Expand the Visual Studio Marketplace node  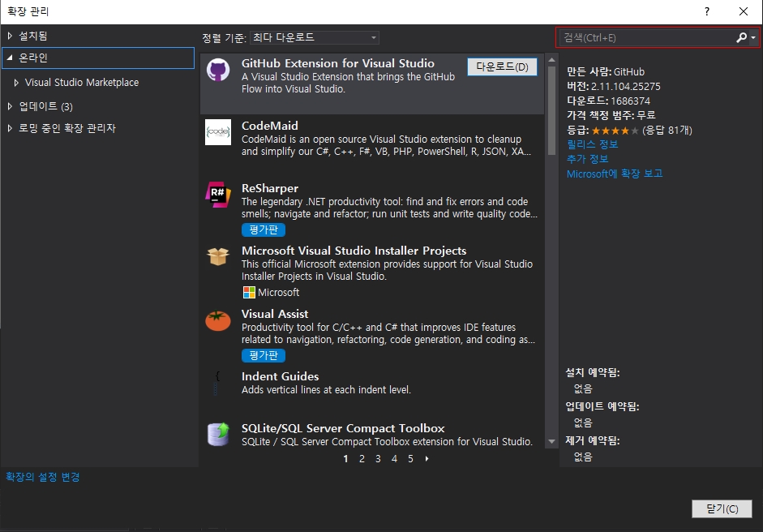click(x=16, y=82)
